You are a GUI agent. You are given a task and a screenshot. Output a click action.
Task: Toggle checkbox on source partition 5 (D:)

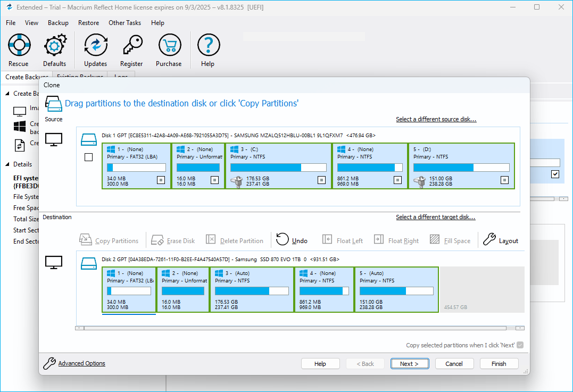coord(504,180)
